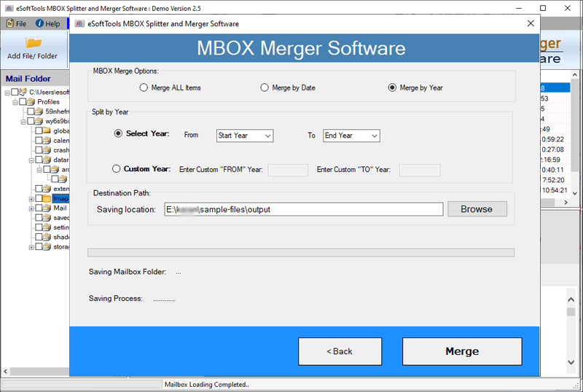Click the 10:54:21 time entry
Screen dimensions: 583x392
[x=555, y=190]
